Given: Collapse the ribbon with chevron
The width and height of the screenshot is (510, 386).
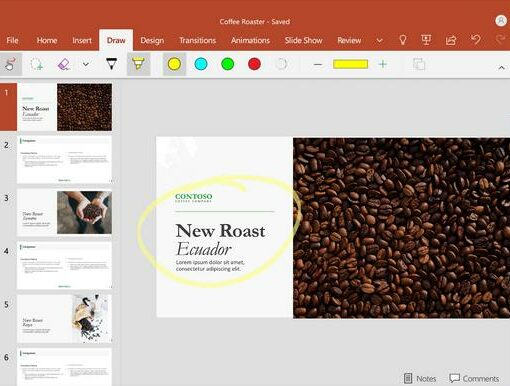Looking at the screenshot, I should pyautogui.click(x=501, y=68).
